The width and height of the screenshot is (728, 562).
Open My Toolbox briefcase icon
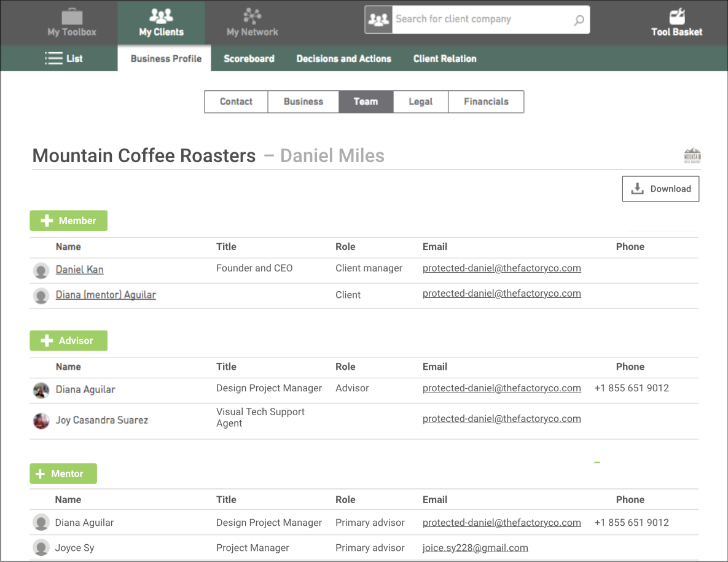[72, 17]
